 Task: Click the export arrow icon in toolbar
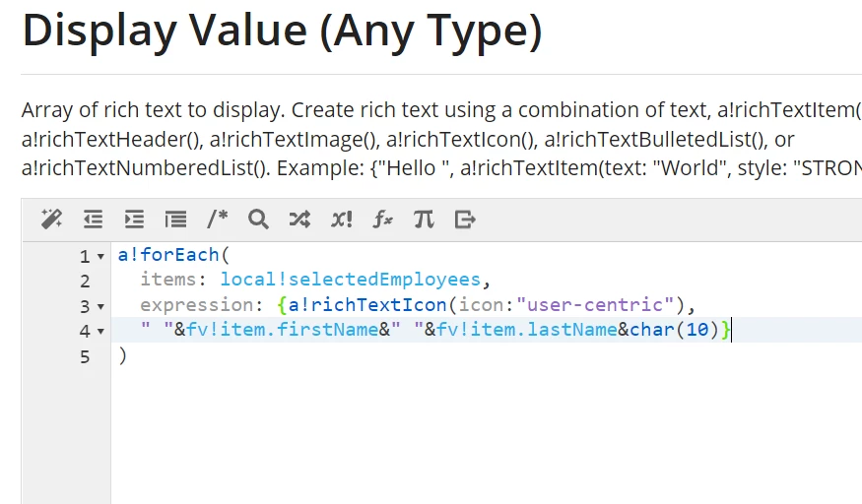tap(465, 220)
